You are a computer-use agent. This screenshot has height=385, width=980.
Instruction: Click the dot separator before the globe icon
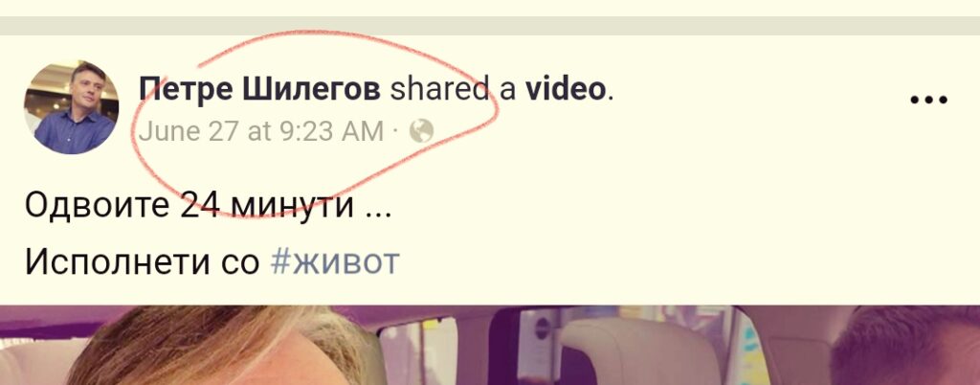coord(395,132)
